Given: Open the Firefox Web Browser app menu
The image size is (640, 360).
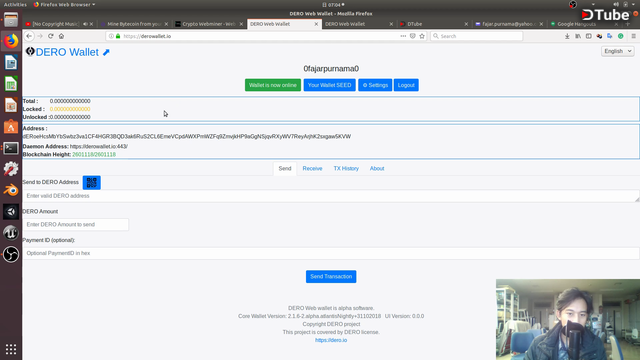Looking at the screenshot, I should point(64,4).
